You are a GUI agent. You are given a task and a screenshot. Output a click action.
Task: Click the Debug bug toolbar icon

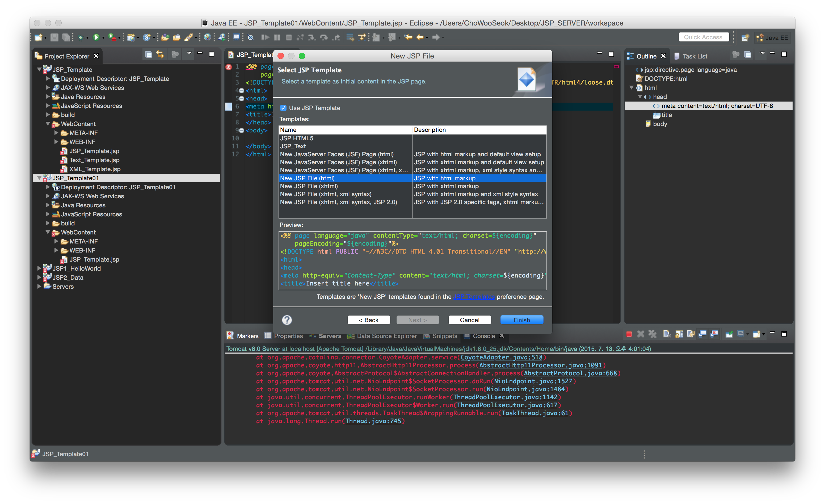[80, 37]
